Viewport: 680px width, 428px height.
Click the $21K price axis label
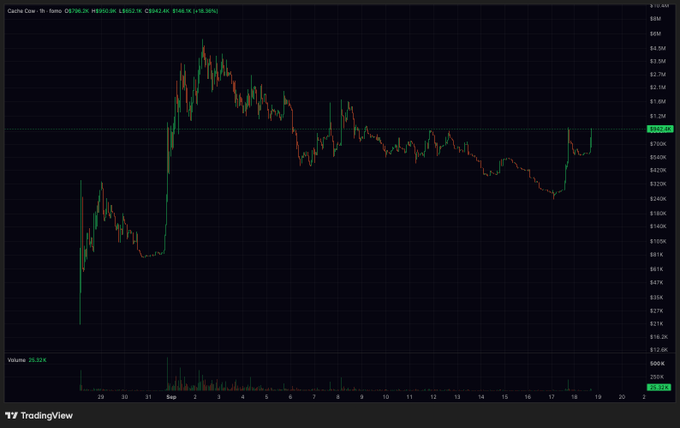point(657,323)
